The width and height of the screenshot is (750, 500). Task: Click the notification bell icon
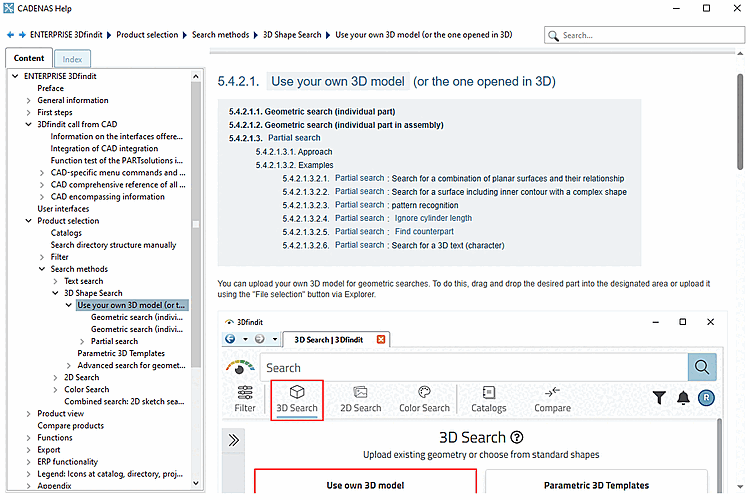pyautogui.click(x=684, y=398)
